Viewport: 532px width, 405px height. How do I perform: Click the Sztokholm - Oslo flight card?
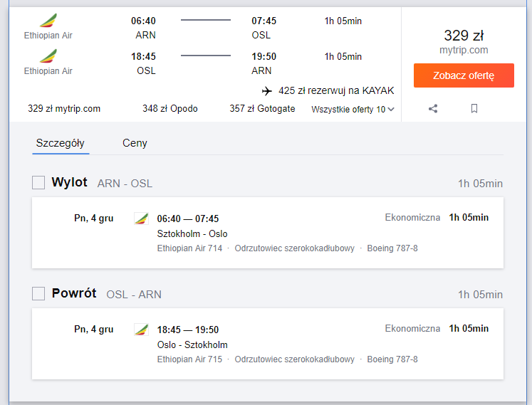[x=268, y=233]
